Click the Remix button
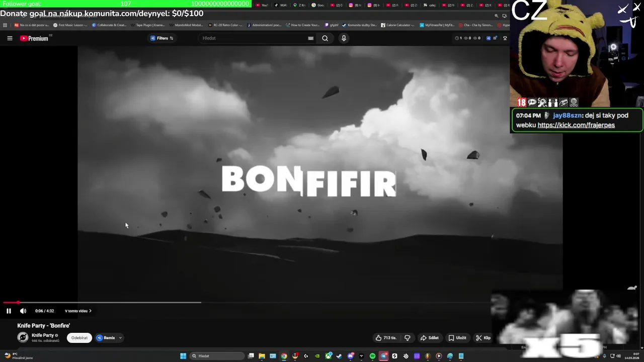 [x=106, y=338]
